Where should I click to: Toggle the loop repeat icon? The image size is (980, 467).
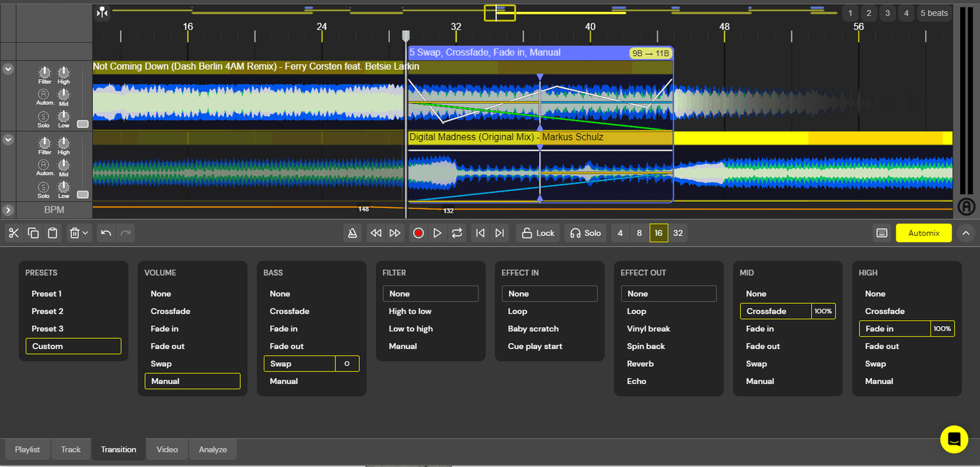pyautogui.click(x=457, y=233)
